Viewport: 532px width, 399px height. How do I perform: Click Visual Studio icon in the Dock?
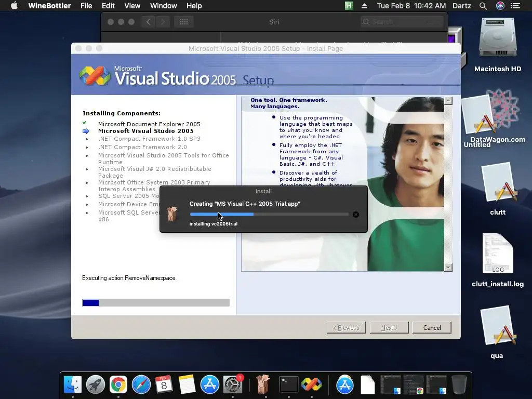(x=312, y=384)
